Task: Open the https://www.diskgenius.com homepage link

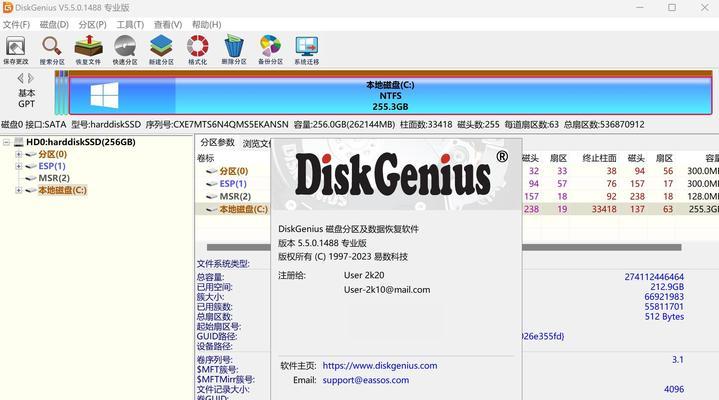Action: [x=380, y=366]
